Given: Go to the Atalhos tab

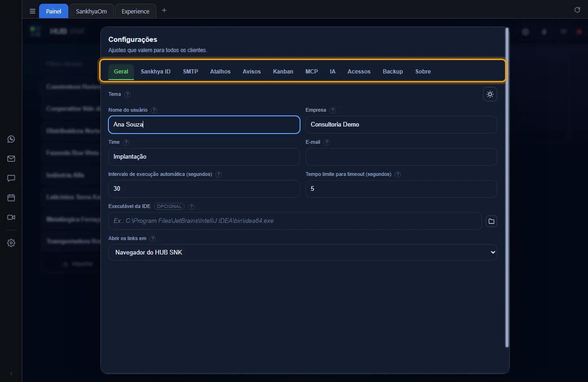Looking at the screenshot, I should pyautogui.click(x=220, y=72).
